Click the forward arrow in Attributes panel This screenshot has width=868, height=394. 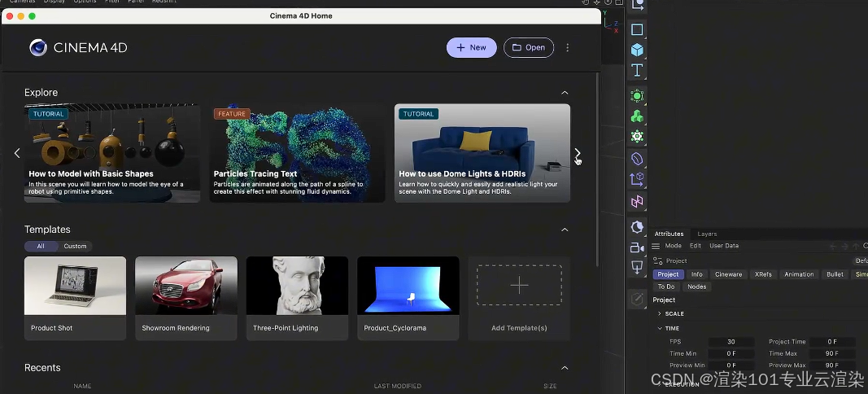click(844, 246)
